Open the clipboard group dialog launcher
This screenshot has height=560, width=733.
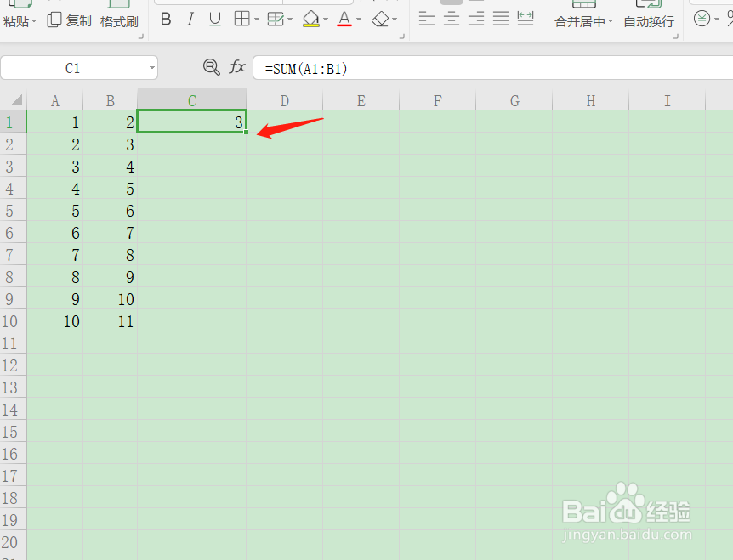point(140,36)
